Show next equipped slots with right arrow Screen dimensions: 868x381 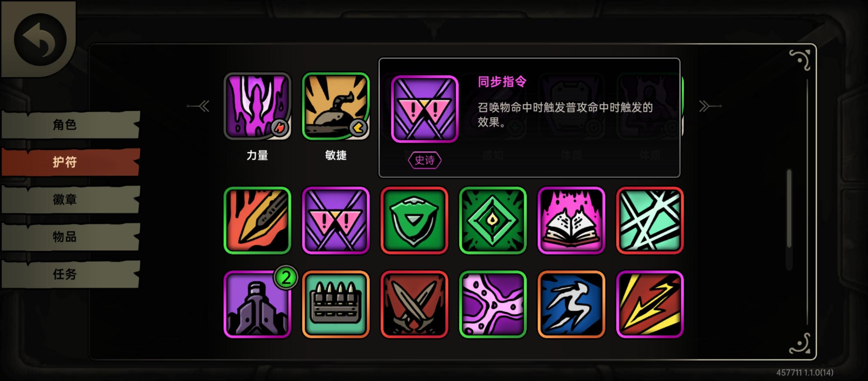710,106
